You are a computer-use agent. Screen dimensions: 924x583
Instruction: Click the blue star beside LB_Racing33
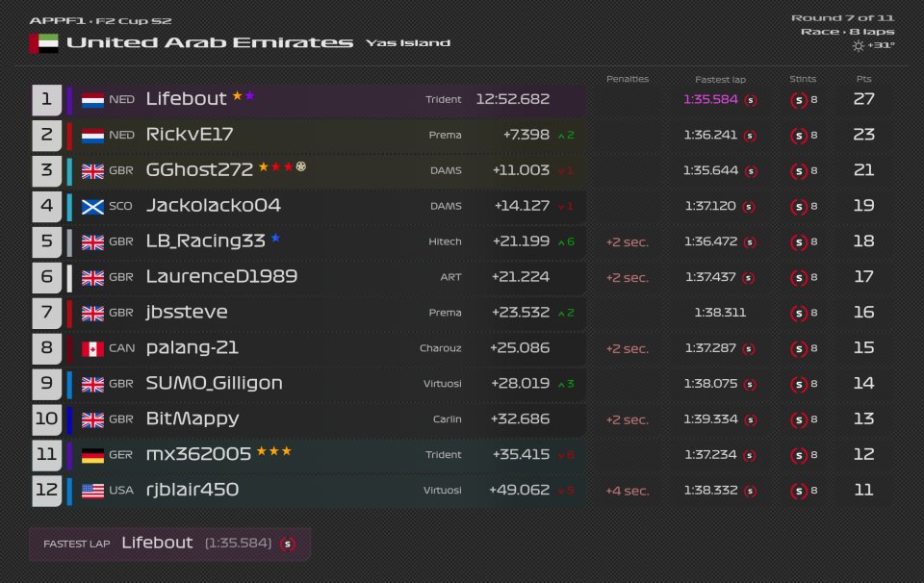pyautogui.click(x=275, y=238)
